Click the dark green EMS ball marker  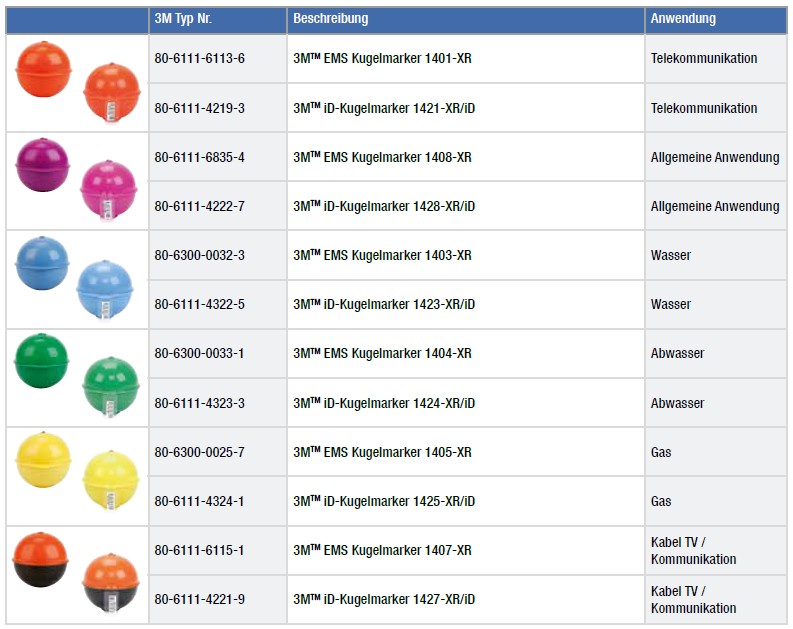pos(42,362)
